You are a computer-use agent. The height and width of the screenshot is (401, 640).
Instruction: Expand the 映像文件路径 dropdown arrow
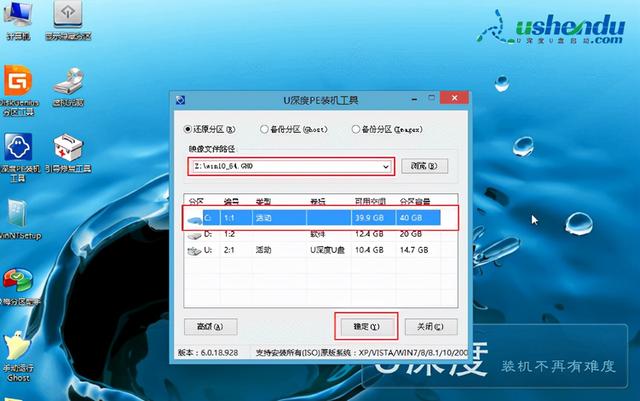point(386,167)
